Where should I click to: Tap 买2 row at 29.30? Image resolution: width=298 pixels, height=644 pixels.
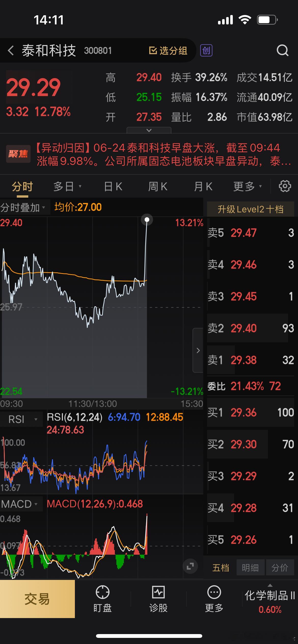click(x=251, y=444)
